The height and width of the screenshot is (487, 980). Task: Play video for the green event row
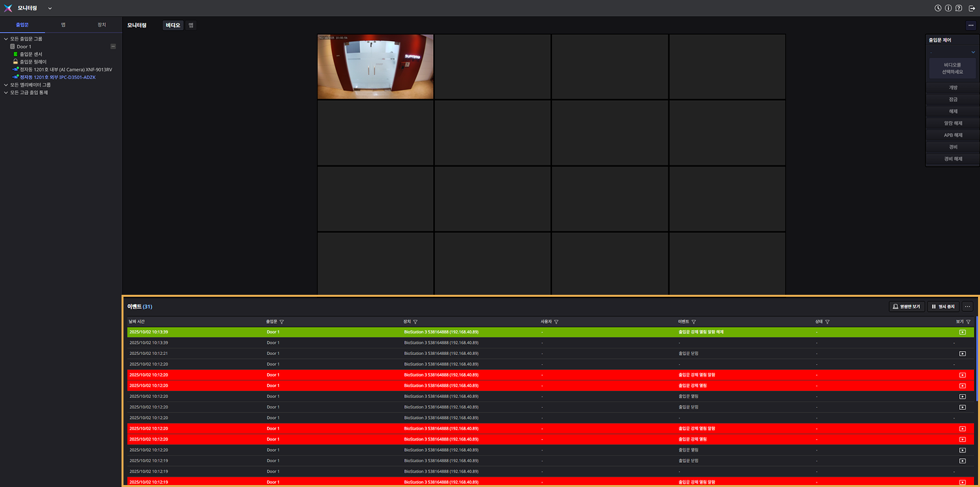coord(962,332)
